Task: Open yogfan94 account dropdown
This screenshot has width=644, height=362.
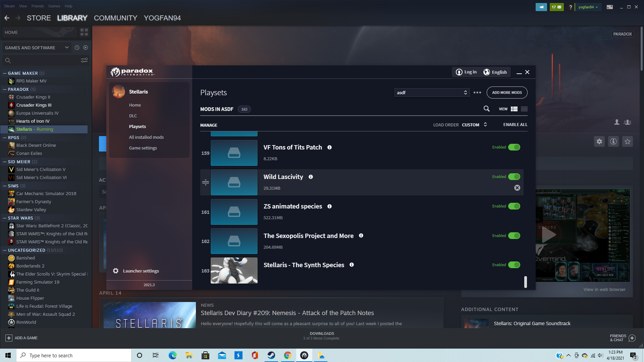Action: (x=588, y=7)
